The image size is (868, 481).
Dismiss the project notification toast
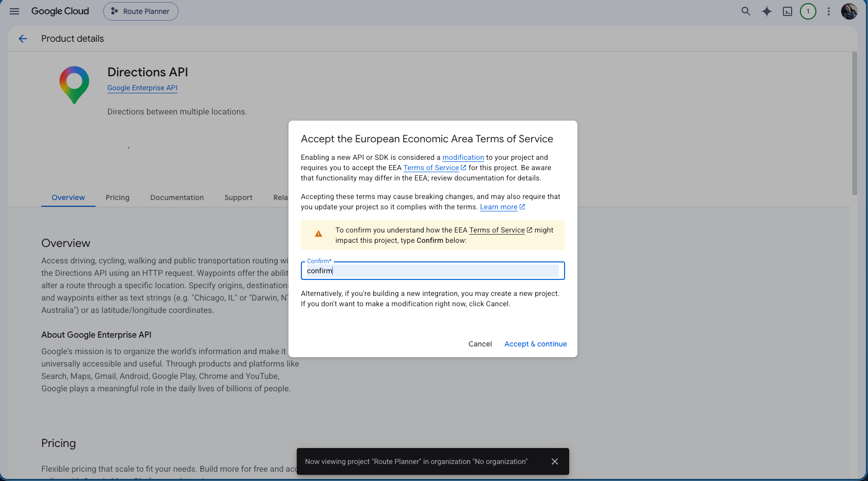[555, 461]
